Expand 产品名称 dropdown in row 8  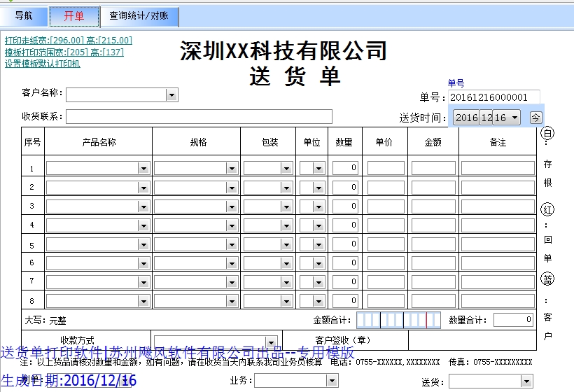click(143, 302)
